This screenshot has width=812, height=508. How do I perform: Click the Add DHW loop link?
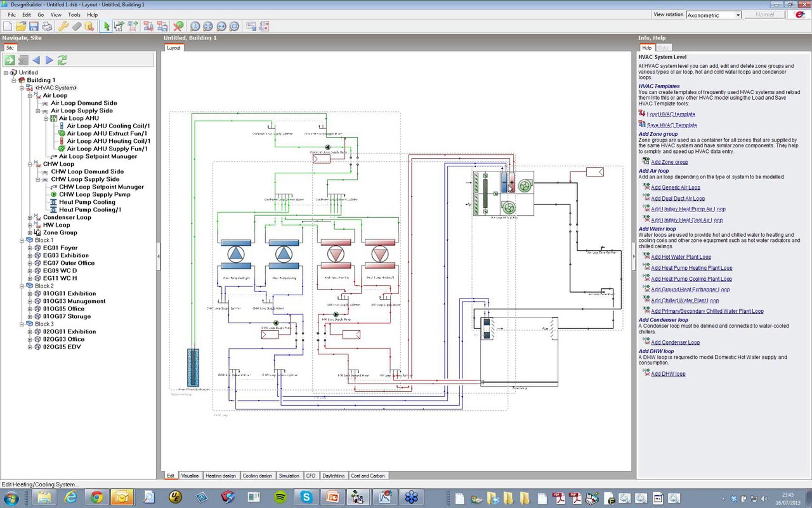[668, 374]
